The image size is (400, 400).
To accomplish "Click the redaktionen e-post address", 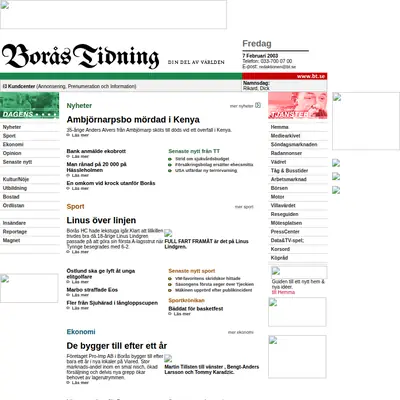I will click(277, 67).
